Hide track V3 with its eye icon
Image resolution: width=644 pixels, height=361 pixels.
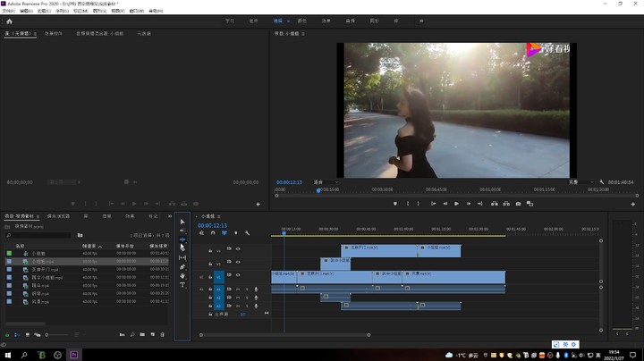[x=238, y=249]
